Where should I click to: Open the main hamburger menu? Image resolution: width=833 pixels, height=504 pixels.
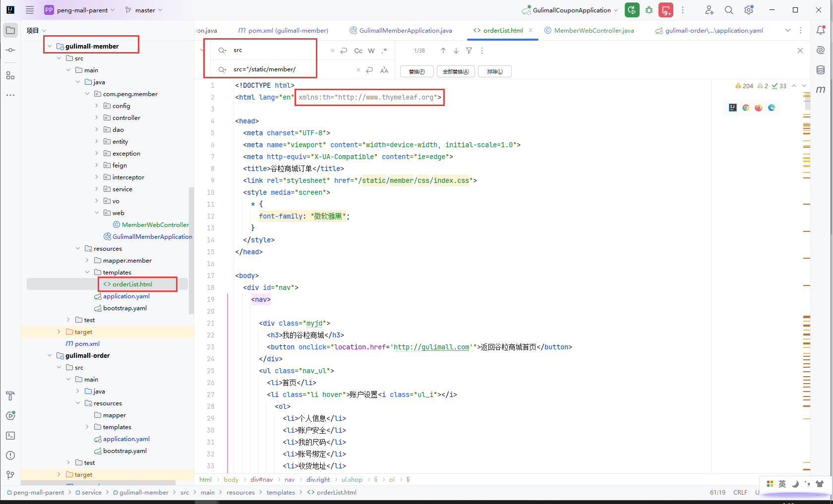(x=30, y=10)
